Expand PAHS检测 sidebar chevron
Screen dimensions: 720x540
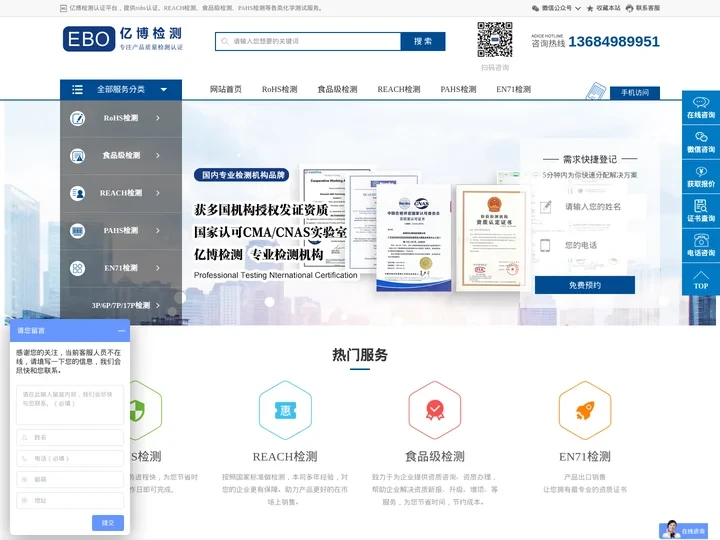tap(158, 231)
